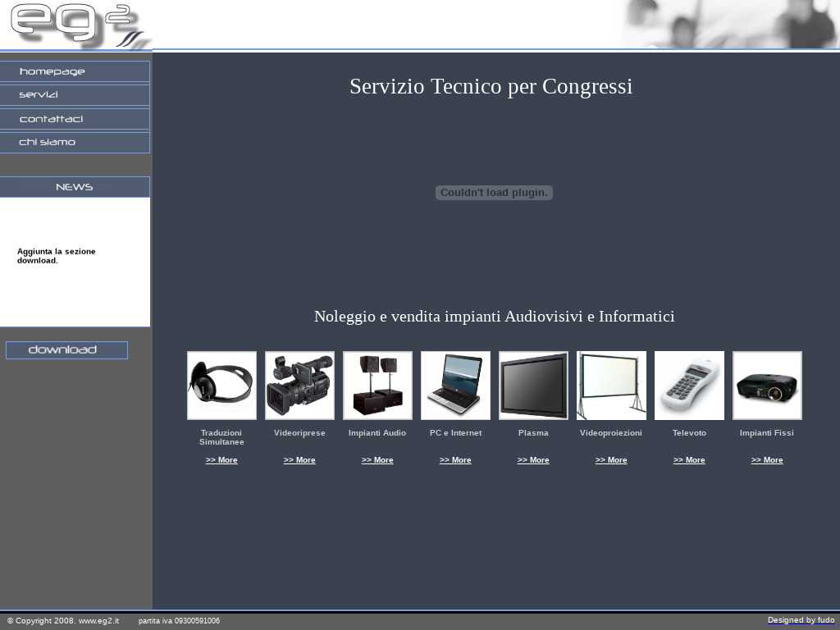
Task: Open the projector Impianti Fissi thumbnail
Action: (x=767, y=386)
